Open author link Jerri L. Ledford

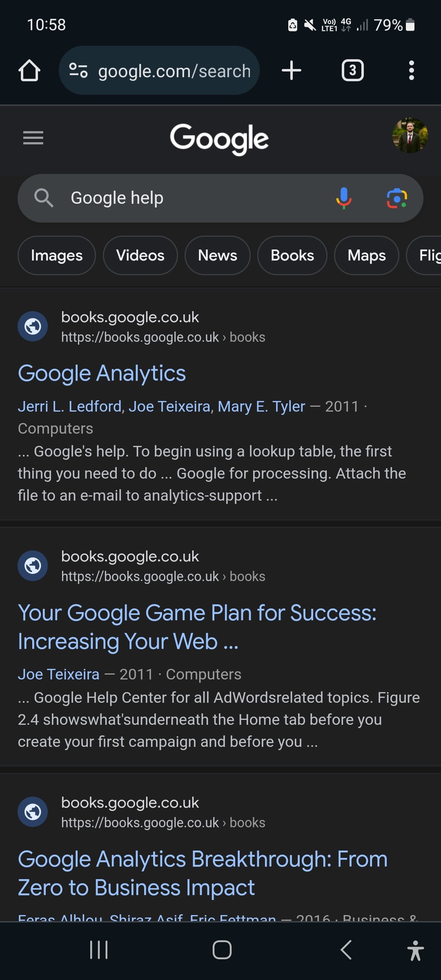tap(70, 406)
